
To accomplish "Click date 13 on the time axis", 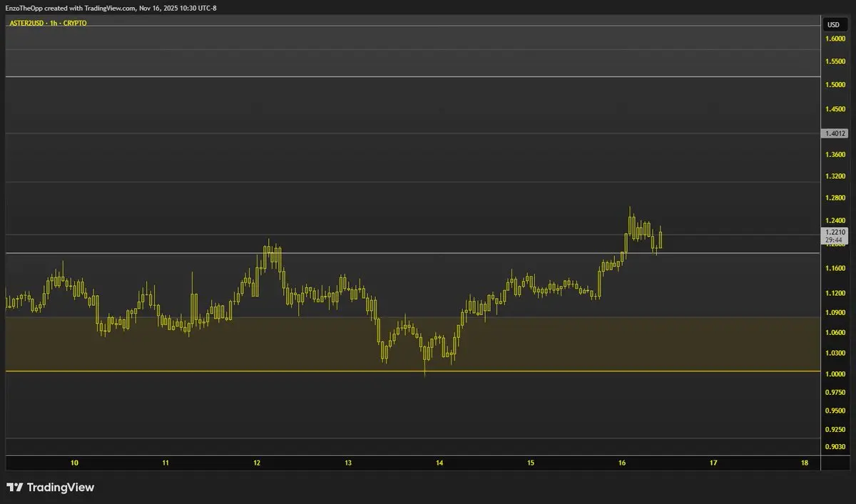I will [x=348, y=463].
